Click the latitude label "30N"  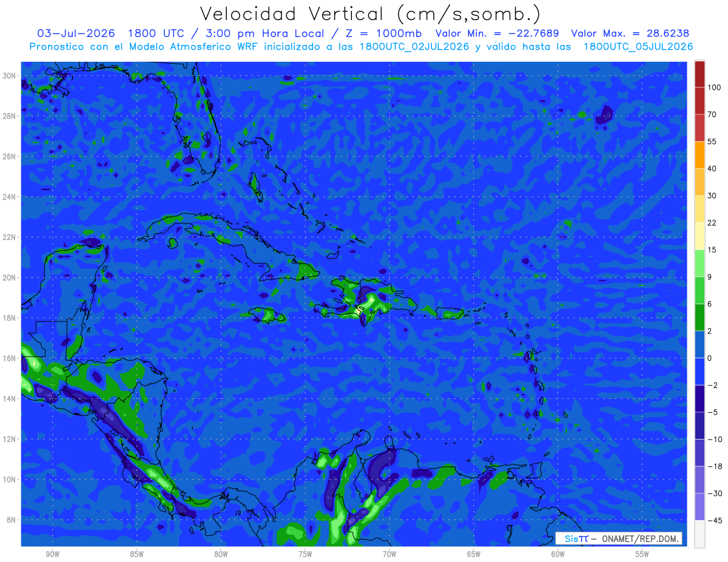coord(10,76)
